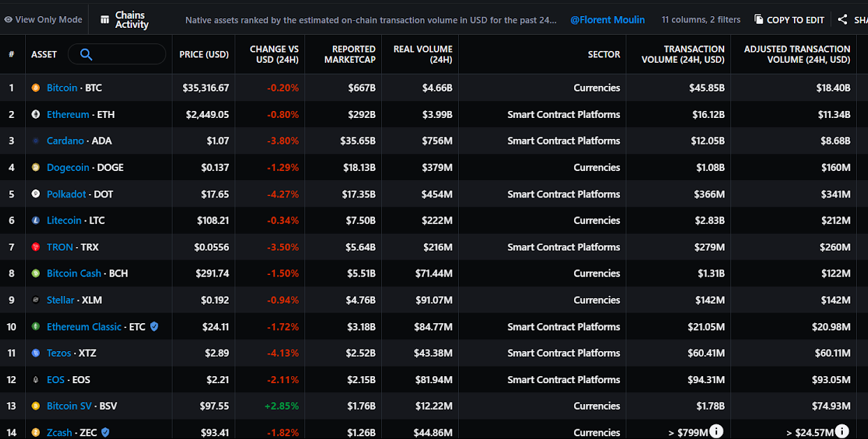Open the Cardano asset link
This screenshot has width=868, height=439.
click(x=65, y=141)
